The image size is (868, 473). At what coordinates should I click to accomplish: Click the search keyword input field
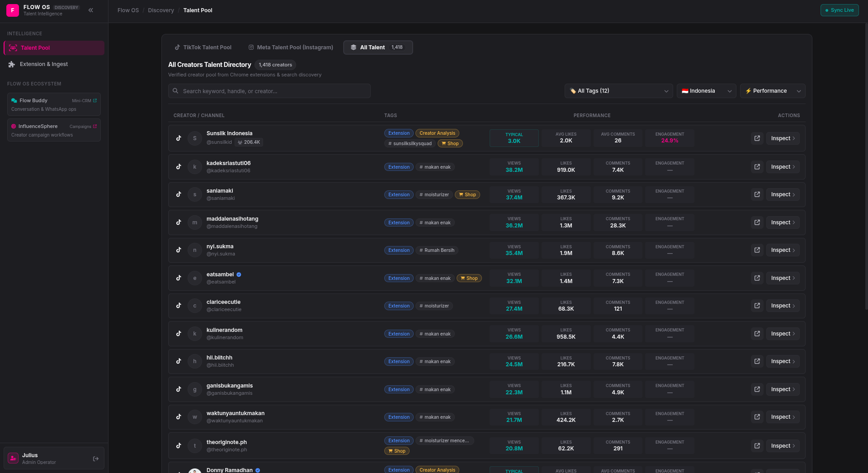pyautogui.click(x=269, y=91)
